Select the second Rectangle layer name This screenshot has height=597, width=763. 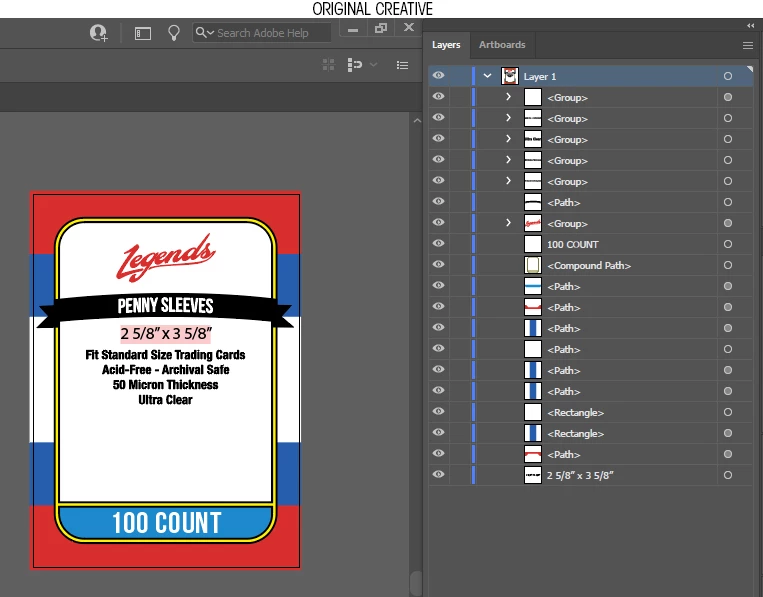point(575,434)
